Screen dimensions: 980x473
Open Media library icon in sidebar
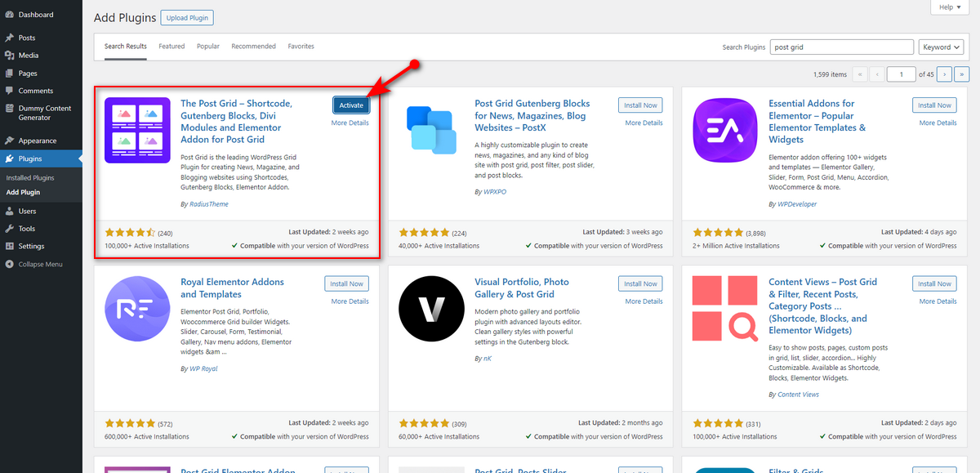pyautogui.click(x=9, y=56)
